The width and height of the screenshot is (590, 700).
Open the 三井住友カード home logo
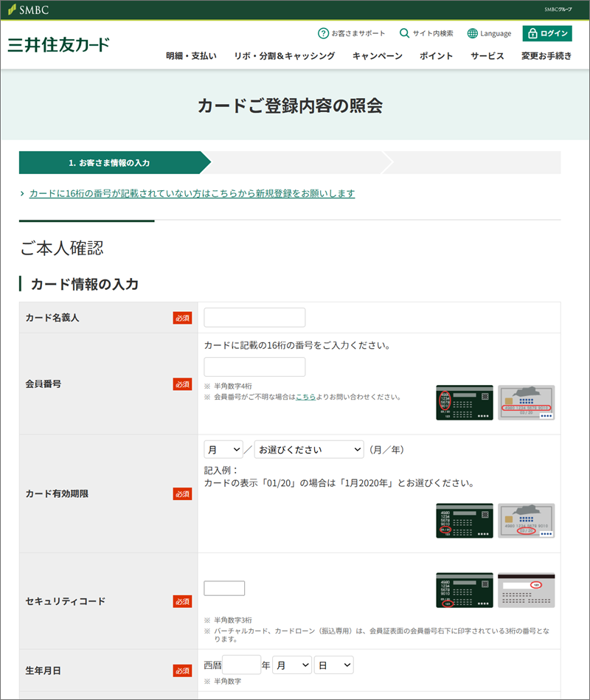tap(58, 45)
